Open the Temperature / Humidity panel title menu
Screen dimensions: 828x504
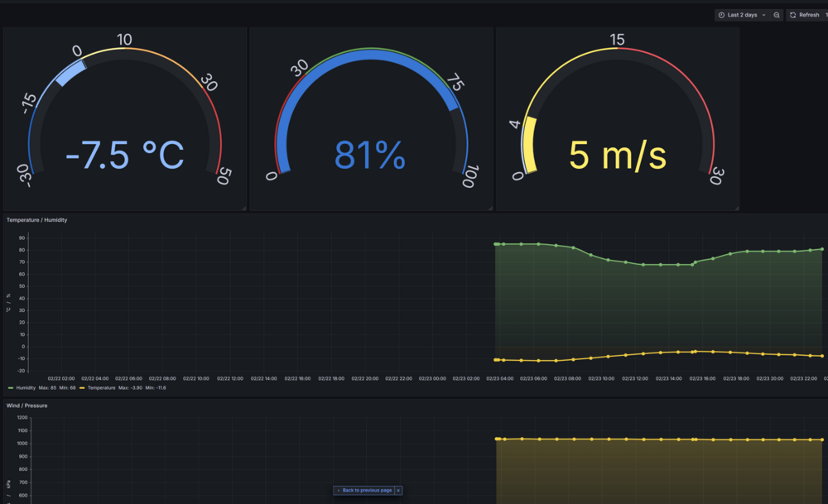tap(37, 220)
